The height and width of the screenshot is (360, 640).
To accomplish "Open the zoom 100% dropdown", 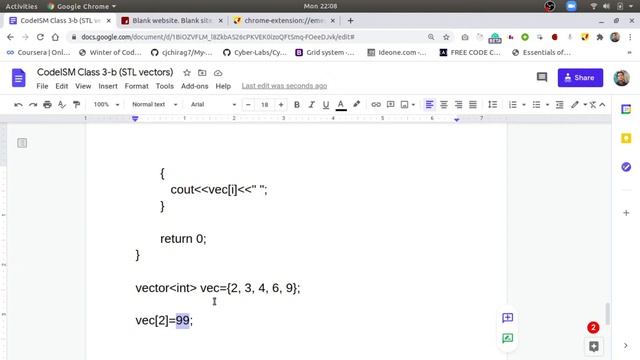I will pyautogui.click(x=106, y=104).
